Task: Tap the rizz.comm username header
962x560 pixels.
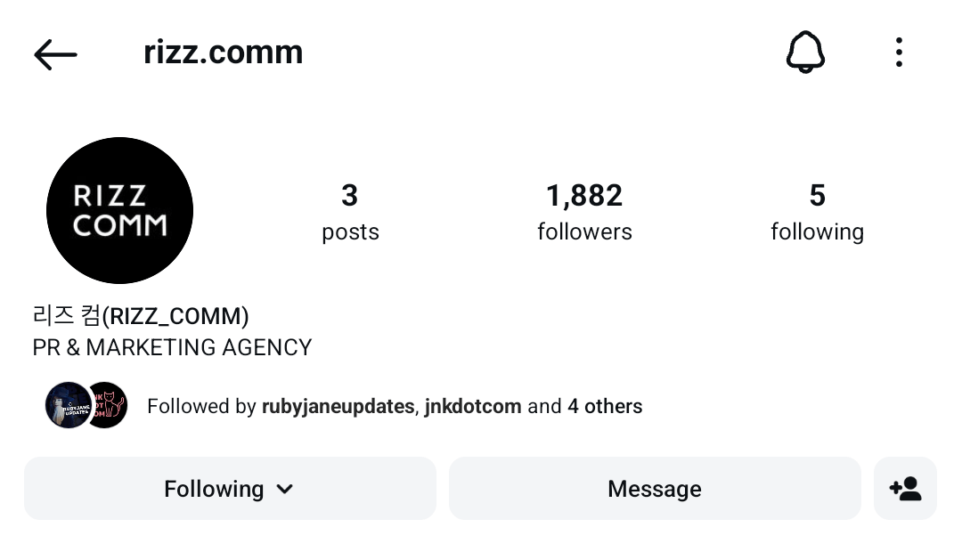Action: (223, 53)
